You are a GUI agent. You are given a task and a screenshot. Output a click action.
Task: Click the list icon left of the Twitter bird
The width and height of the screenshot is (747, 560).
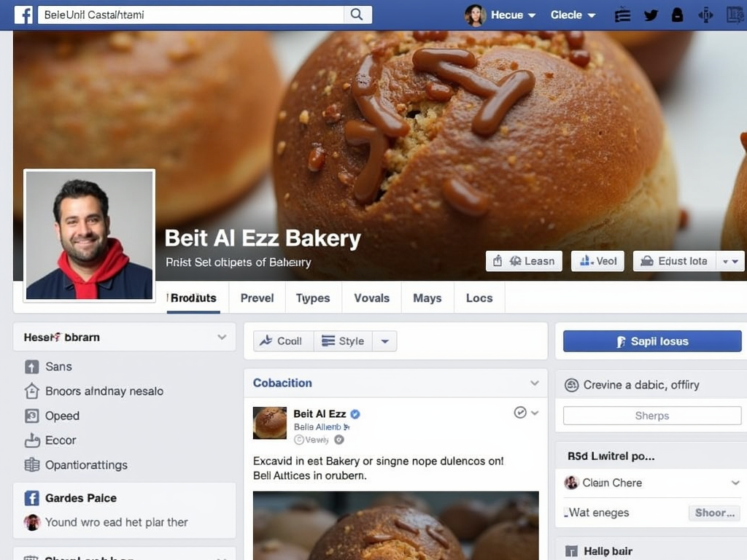click(x=622, y=14)
